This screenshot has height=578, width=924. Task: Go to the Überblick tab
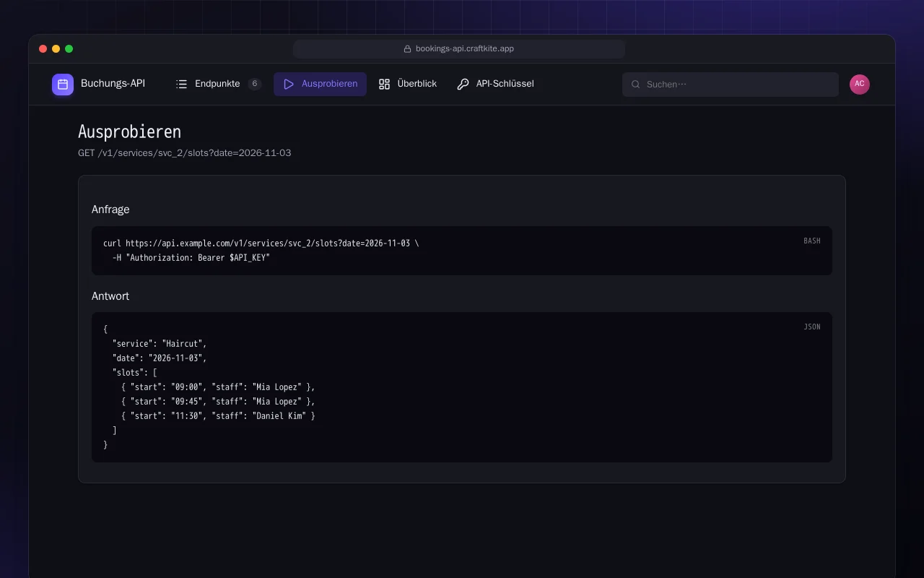(407, 84)
